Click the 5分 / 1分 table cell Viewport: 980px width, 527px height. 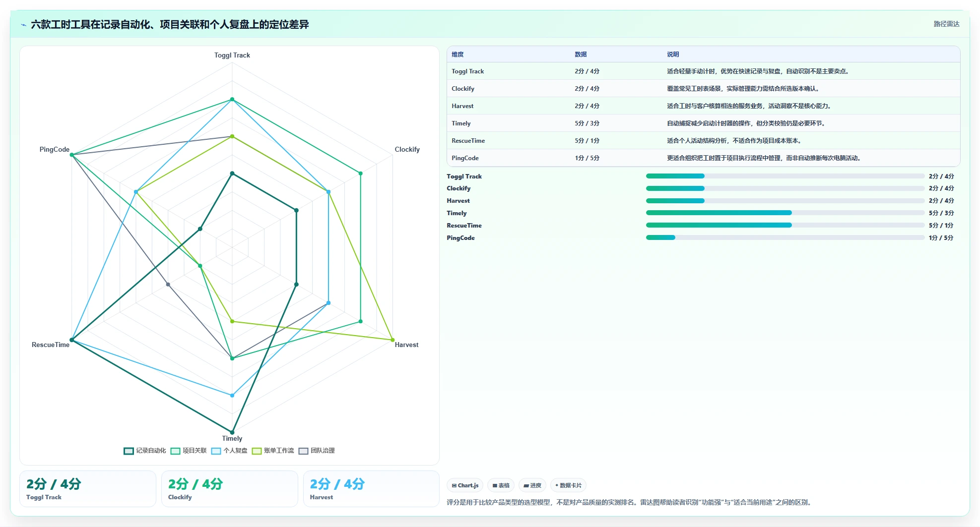(587, 141)
